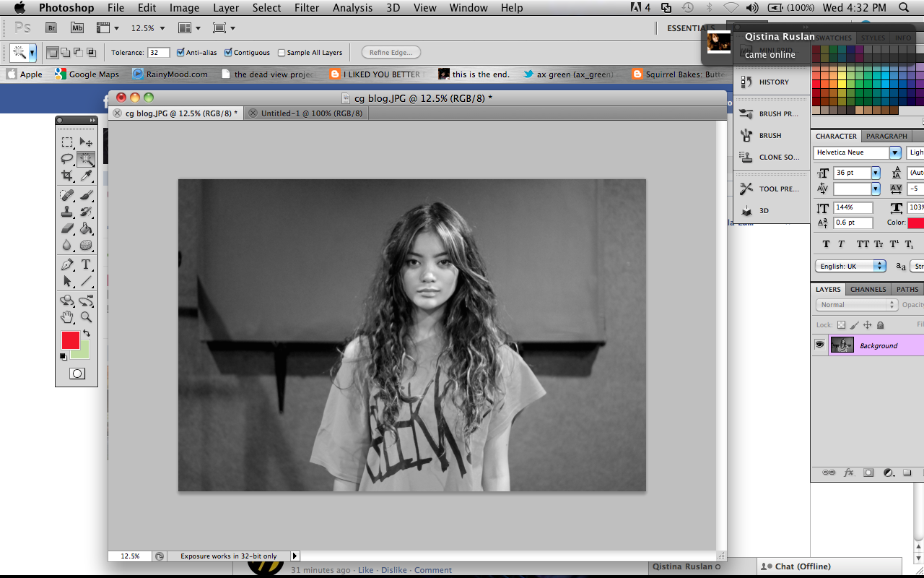924x578 pixels.
Task: Toggle Faux Bold in Character panel
Action: click(826, 244)
